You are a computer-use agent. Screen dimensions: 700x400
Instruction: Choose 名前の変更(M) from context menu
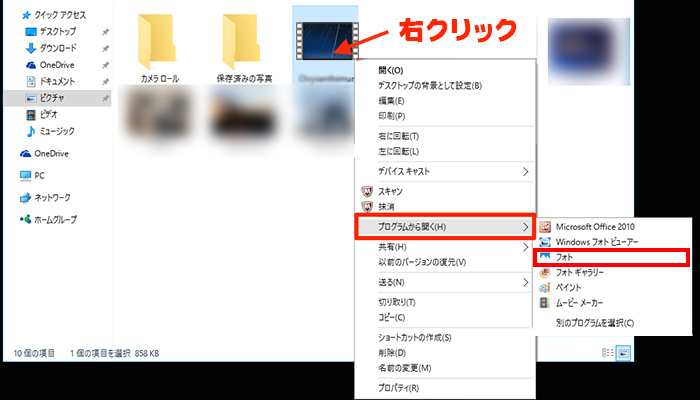pyautogui.click(x=405, y=368)
